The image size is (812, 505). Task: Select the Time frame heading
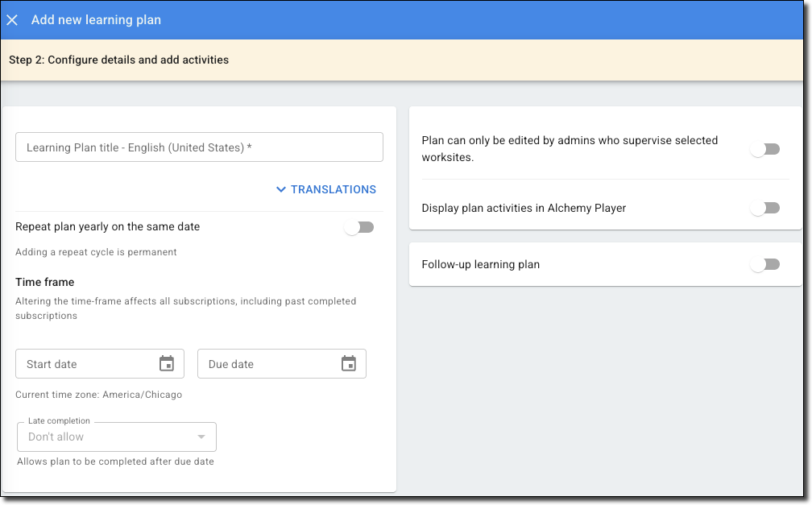[45, 282]
